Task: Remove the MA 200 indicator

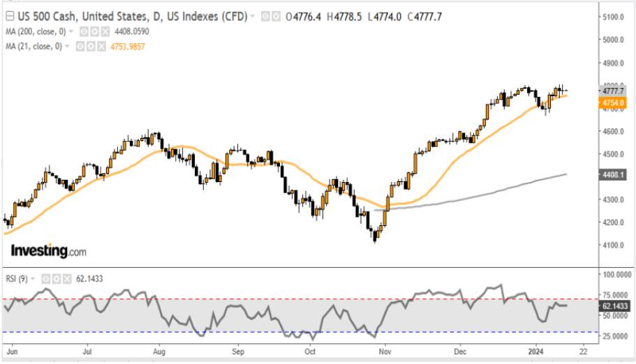Action: click(x=102, y=31)
